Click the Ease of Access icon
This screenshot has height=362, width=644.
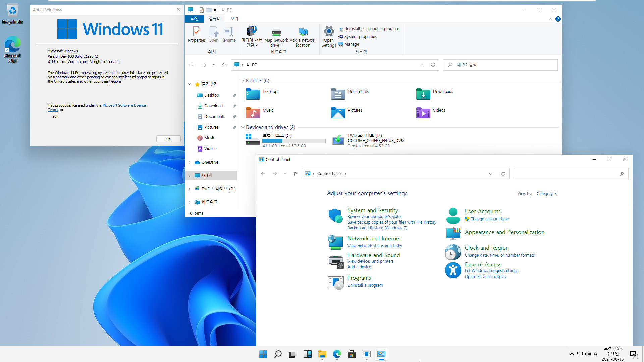[453, 270]
